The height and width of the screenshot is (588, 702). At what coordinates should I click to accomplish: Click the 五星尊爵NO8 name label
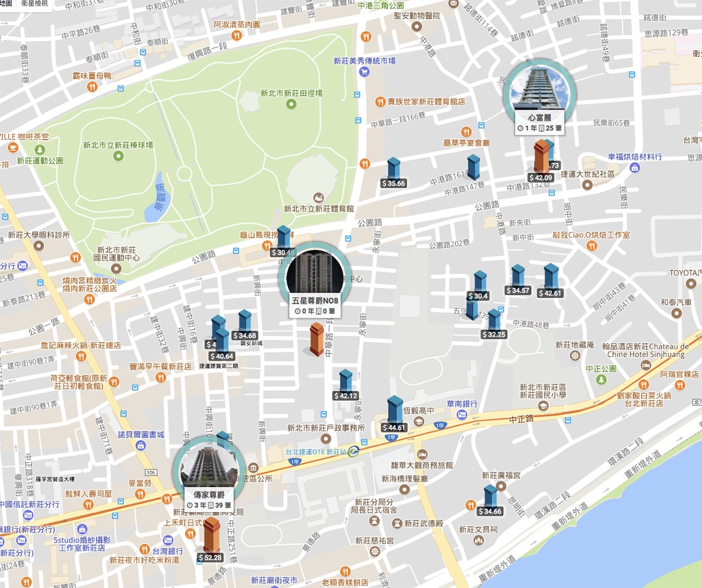pyautogui.click(x=315, y=301)
